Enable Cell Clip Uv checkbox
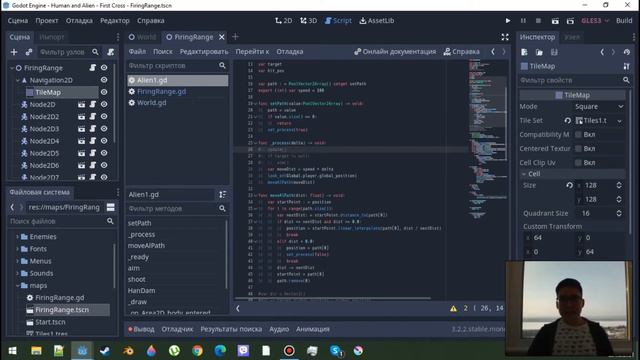Screen dimensions: 640x360 click(578, 162)
